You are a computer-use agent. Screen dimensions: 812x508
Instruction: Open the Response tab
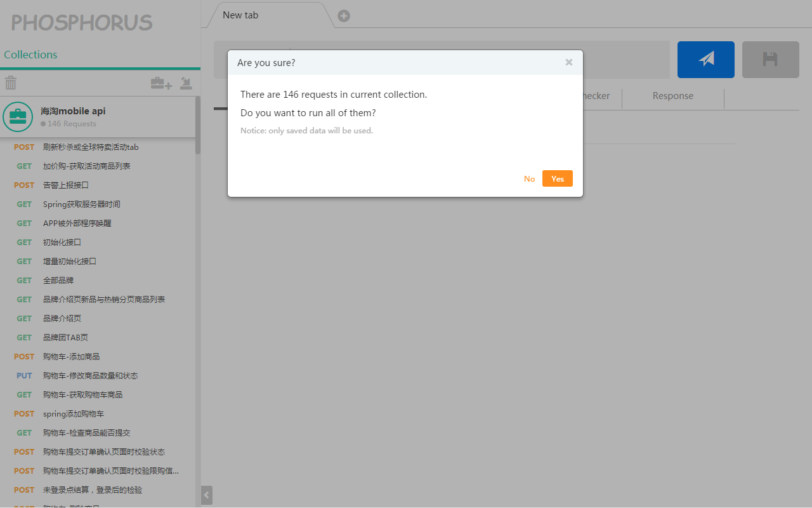coord(673,96)
